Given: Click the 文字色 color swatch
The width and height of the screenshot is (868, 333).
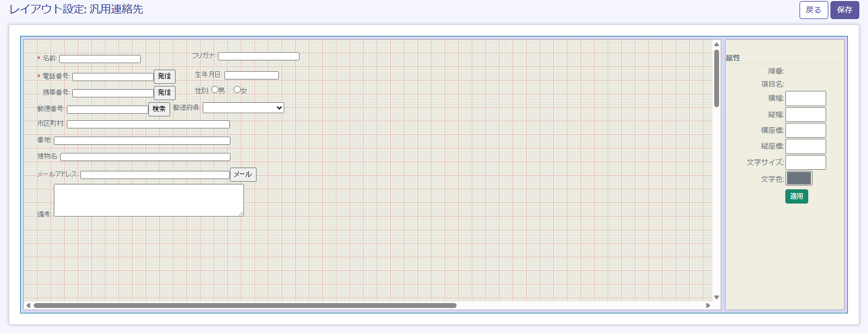Looking at the screenshot, I should [798, 178].
